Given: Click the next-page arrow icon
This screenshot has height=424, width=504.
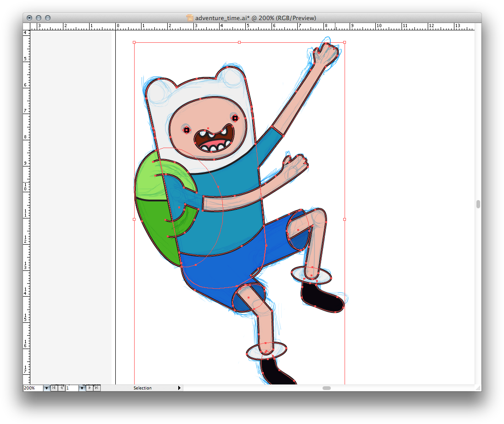Looking at the screenshot, I should click(90, 388).
